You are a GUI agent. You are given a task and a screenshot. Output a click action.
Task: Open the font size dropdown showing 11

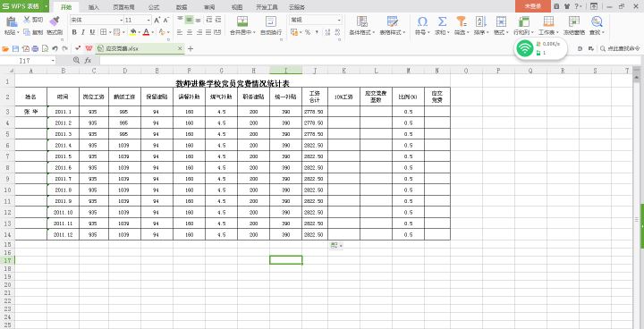(x=149, y=21)
